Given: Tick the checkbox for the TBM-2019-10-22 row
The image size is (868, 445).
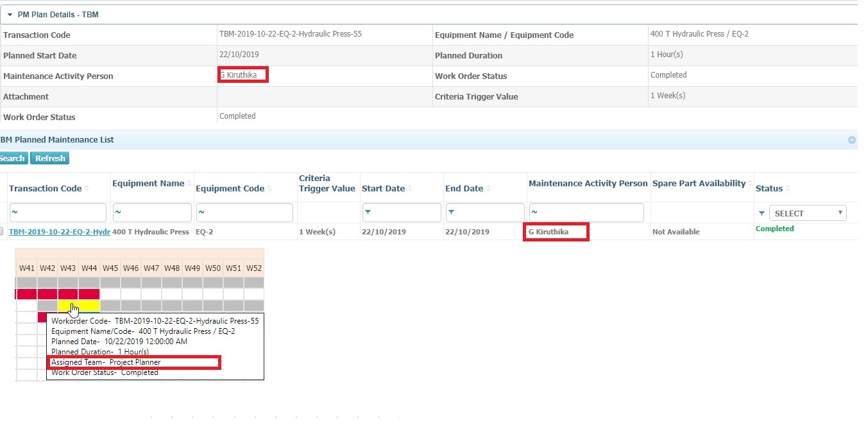Looking at the screenshot, I should coord(2,231).
